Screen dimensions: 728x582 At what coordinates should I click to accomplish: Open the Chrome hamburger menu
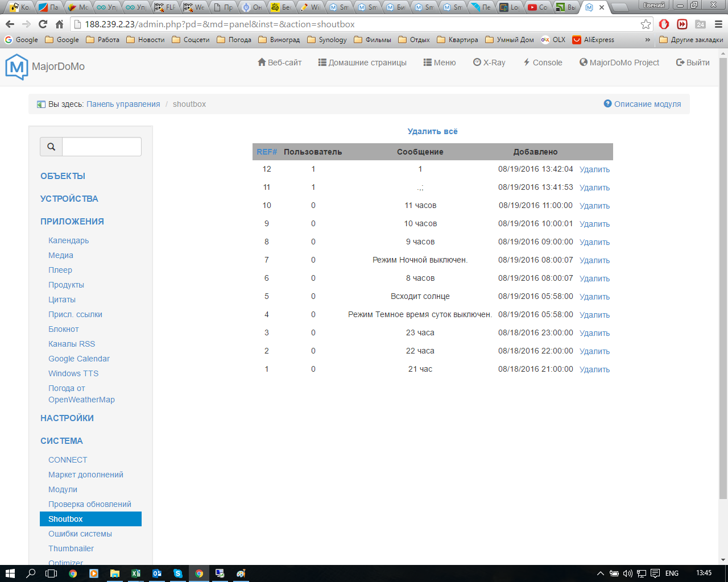click(x=718, y=24)
